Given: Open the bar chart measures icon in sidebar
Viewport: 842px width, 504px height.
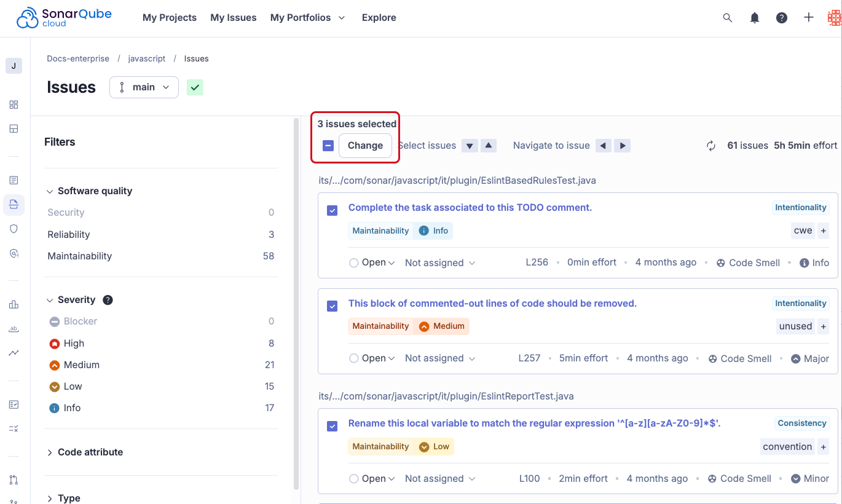Looking at the screenshot, I should coord(14,304).
